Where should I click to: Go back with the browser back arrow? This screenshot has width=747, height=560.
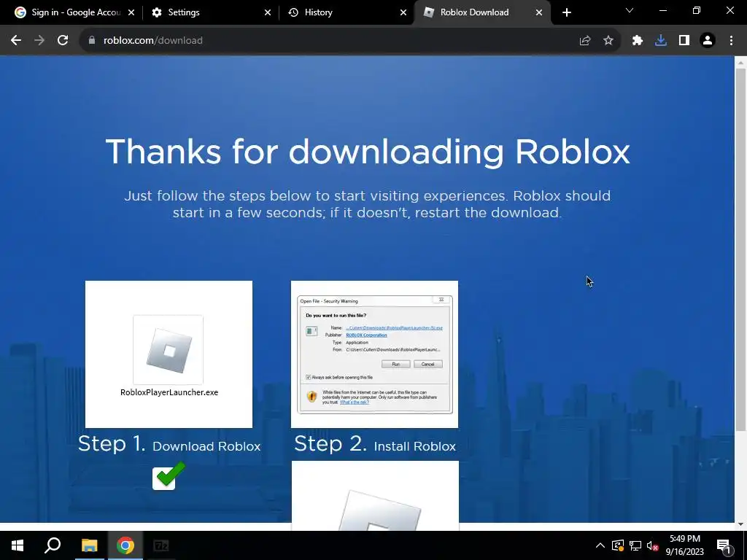point(16,41)
